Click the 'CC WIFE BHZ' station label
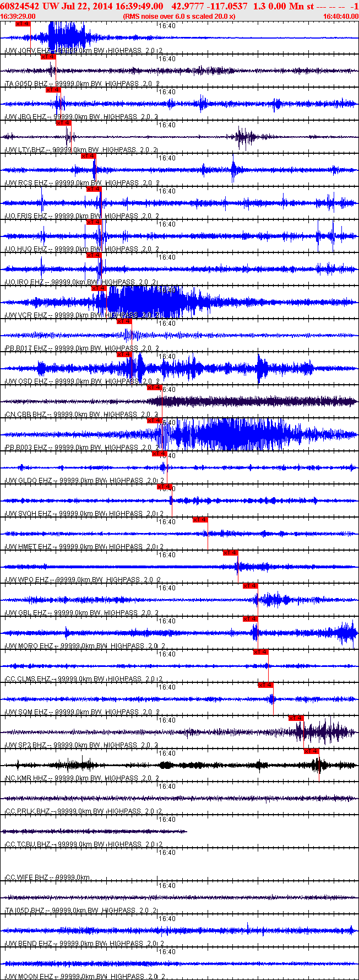359x980 pixels. pyautogui.click(x=27, y=877)
